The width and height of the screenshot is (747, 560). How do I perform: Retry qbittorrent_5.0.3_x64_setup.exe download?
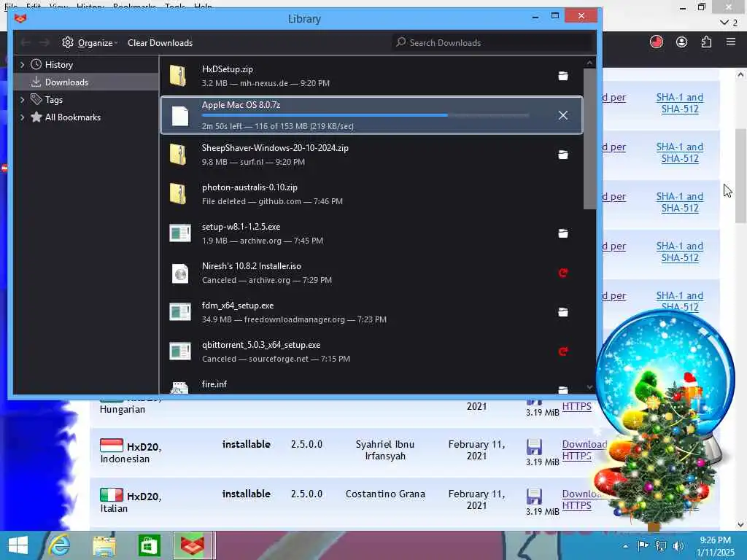click(562, 351)
